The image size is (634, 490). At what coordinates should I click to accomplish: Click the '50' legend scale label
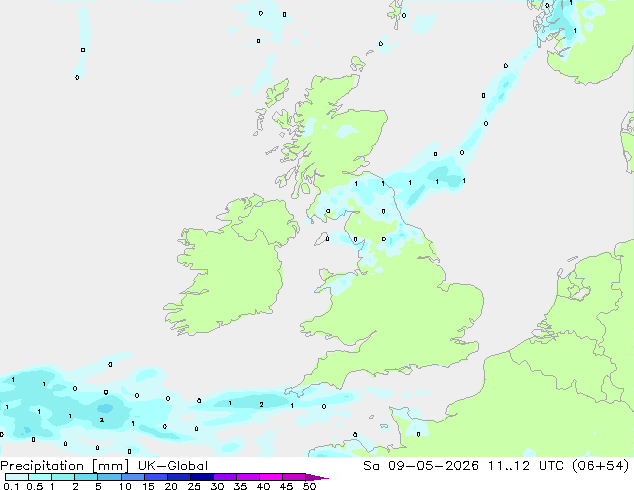click(309, 486)
